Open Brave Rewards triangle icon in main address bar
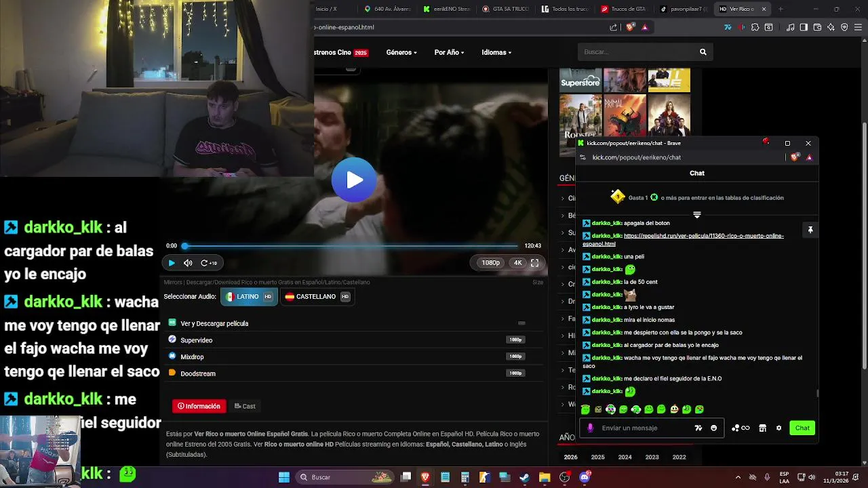The image size is (868, 488). point(645,27)
